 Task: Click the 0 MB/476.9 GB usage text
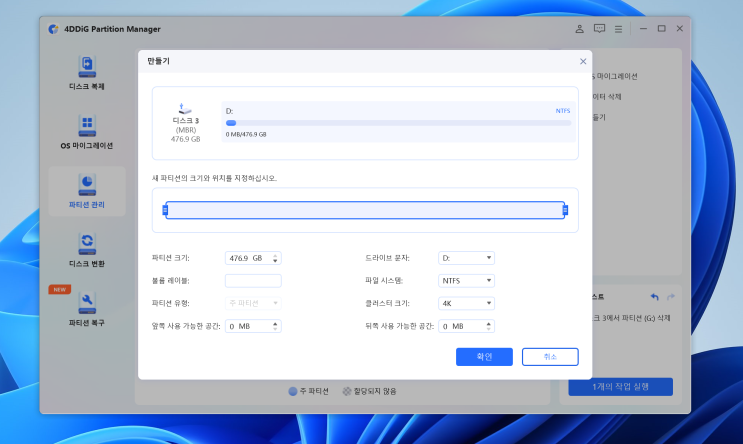pos(246,135)
